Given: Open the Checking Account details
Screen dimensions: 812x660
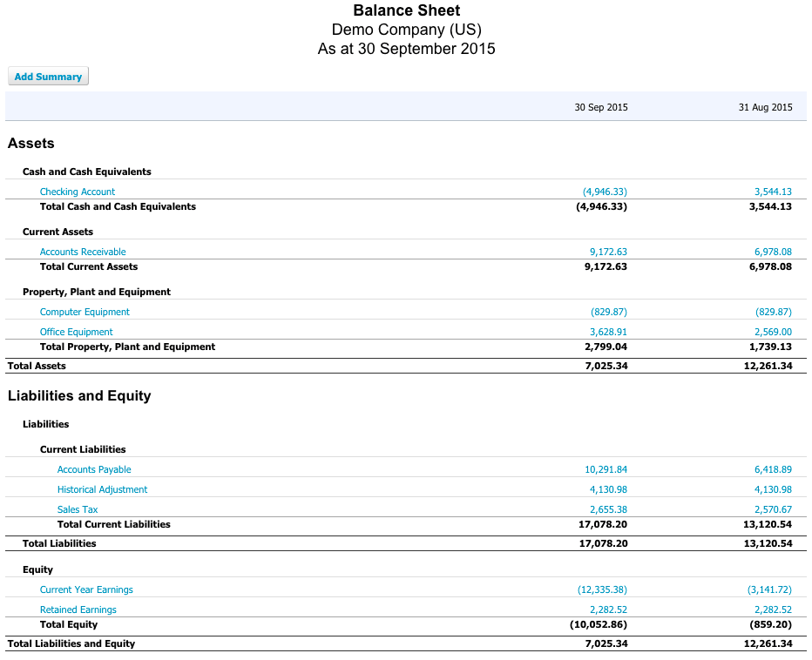Looking at the screenshot, I should [77, 192].
